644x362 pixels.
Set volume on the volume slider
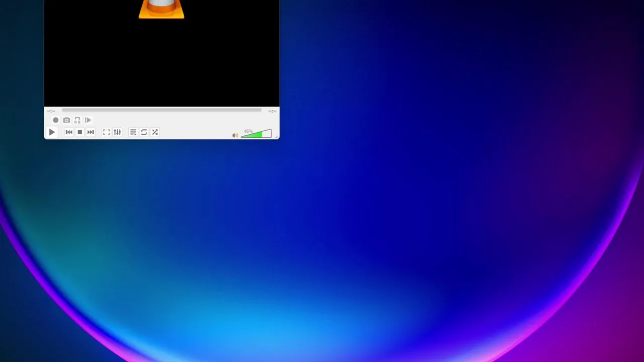(x=256, y=134)
